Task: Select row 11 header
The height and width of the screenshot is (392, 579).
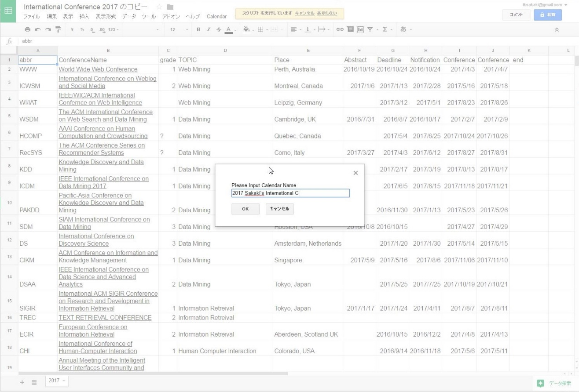Action: click(9, 223)
